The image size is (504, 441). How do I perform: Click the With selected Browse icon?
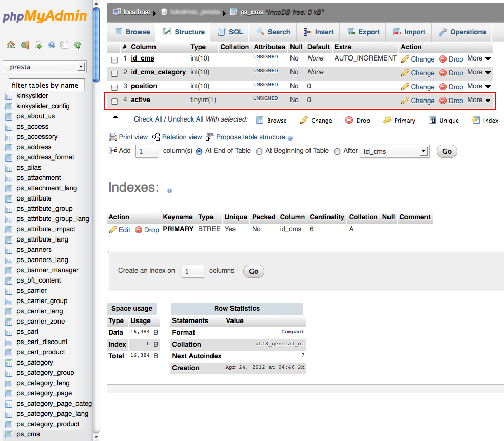coord(260,120)
